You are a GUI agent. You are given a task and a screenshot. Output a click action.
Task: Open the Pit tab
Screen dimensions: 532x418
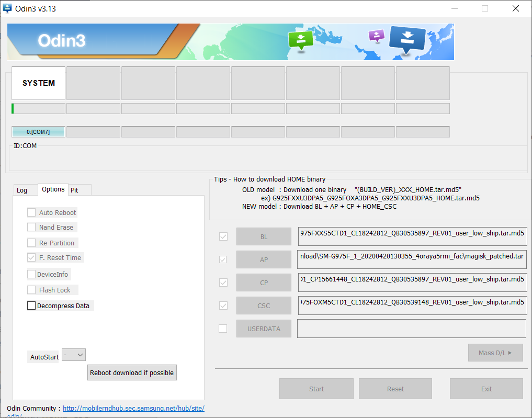tap(80, 190)
